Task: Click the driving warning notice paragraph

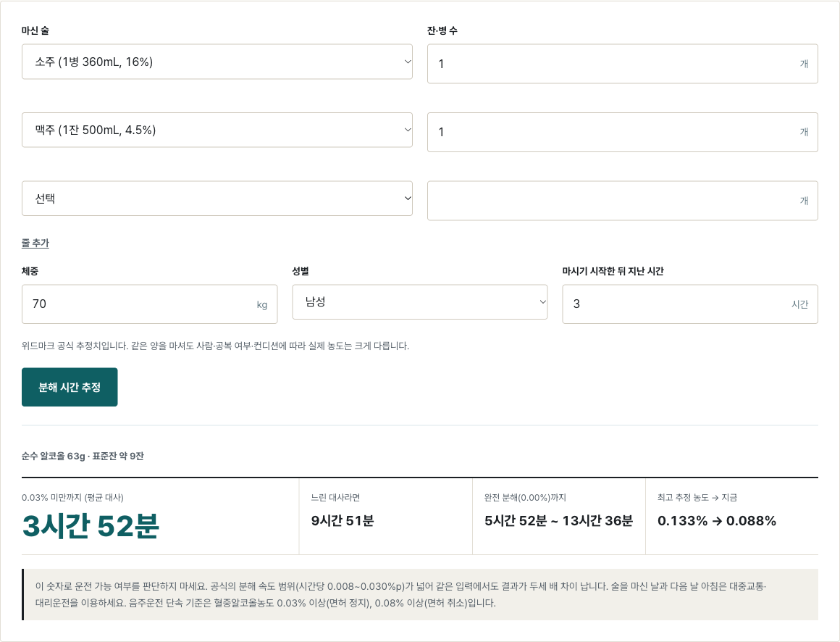Action: (x=421, y=594)
